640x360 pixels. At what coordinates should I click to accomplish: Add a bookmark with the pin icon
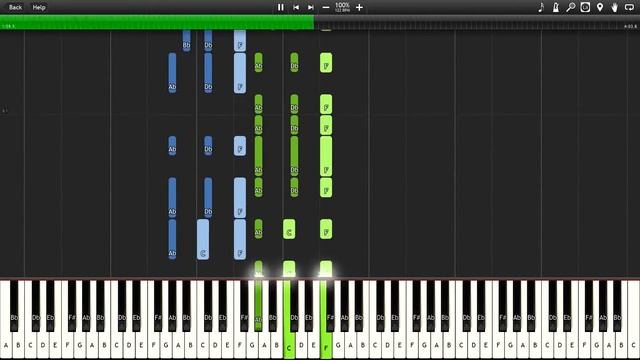[600, 7]
